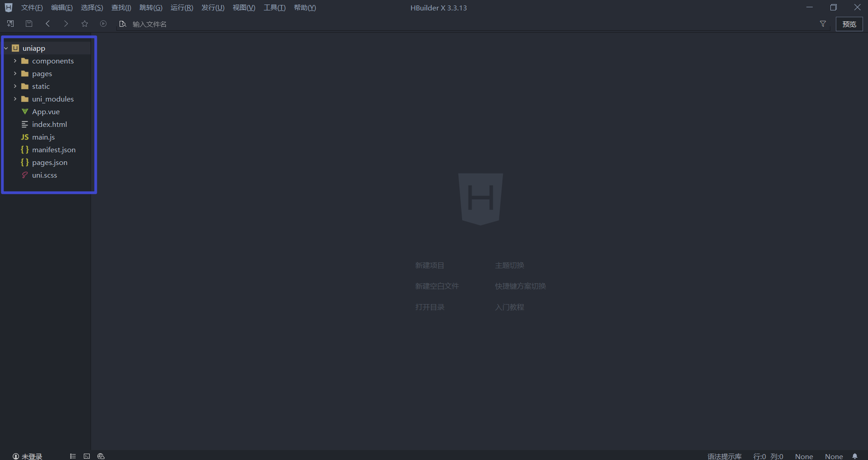Image resolution: width=868 pixels, height=460 pixels.
Task: Toggle the project tree list icon in status bar
Action: 73,456
